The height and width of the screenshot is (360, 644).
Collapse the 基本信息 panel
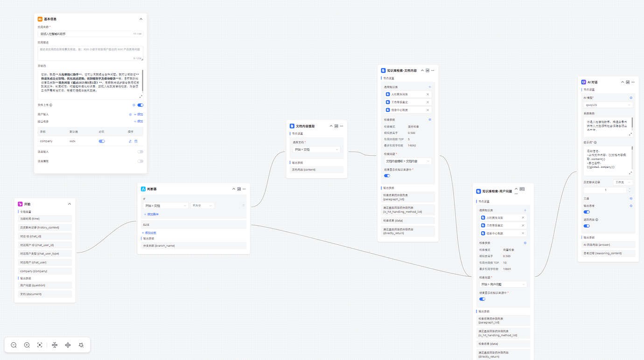tap(141, 19)
